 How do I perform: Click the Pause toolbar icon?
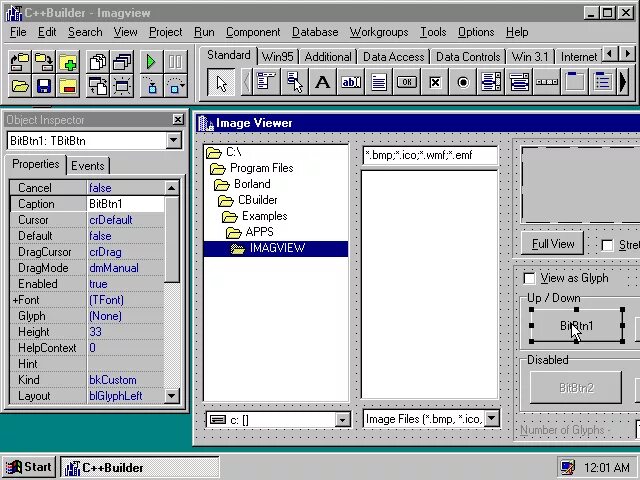pyautogui.click(x=176, y=62)
